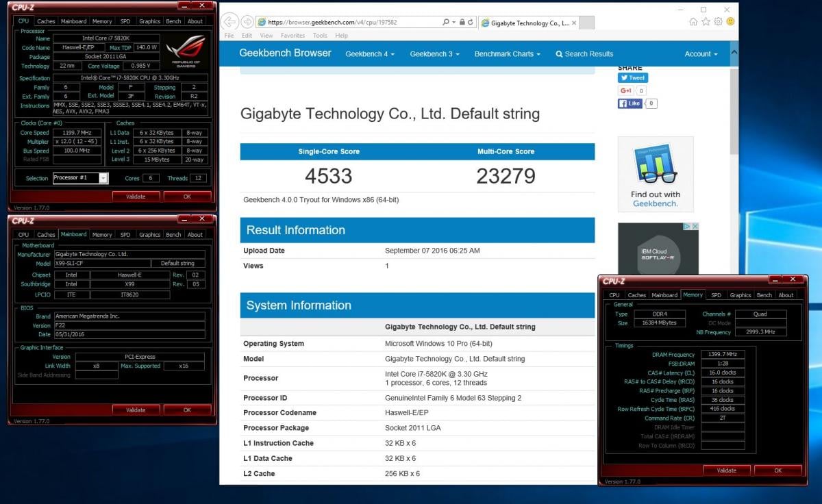Close the Gigabyte Technology browser tab
Viewport: 822px width, 504px height.
574,23
